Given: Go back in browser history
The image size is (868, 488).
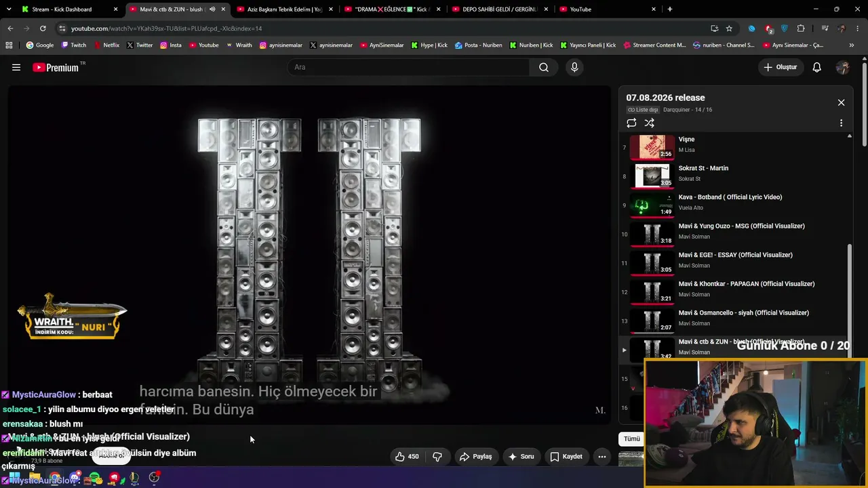Looking at the screenshot, I should pyautogui.click(x=10, y=28).
